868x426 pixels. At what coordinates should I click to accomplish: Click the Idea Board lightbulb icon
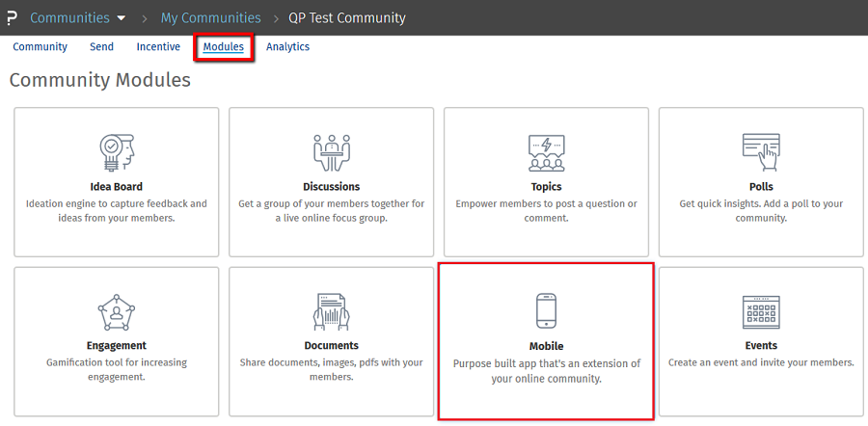pyautogui.click(x=116, y=152)
